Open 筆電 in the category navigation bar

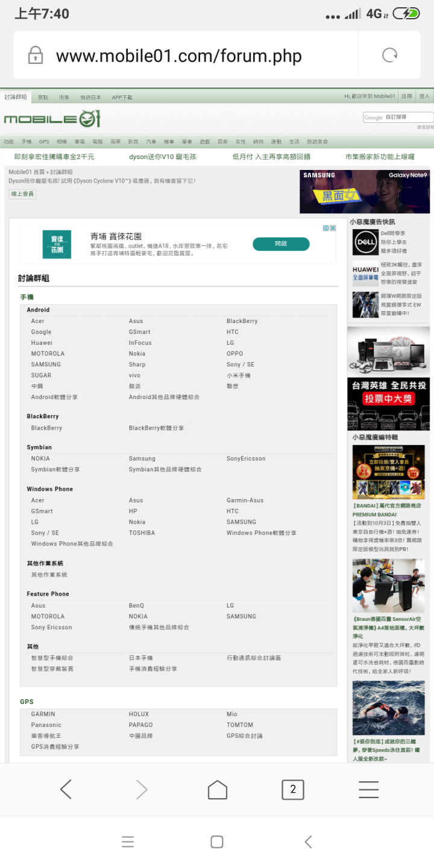80,142
